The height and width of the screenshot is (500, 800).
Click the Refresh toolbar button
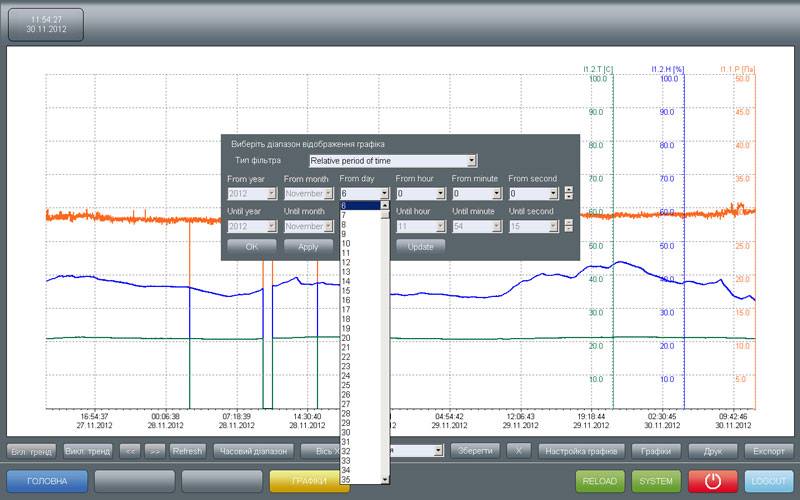click(187, 451)
